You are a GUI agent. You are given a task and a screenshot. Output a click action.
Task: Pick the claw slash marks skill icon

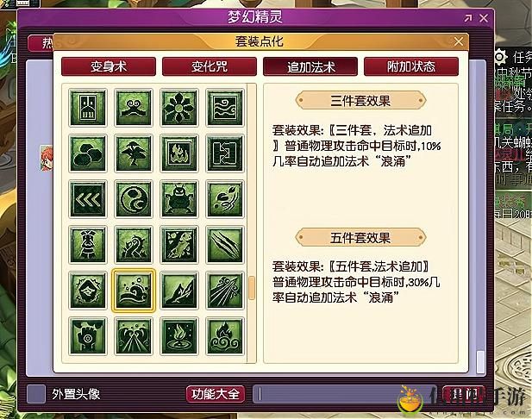pos(225,244)
